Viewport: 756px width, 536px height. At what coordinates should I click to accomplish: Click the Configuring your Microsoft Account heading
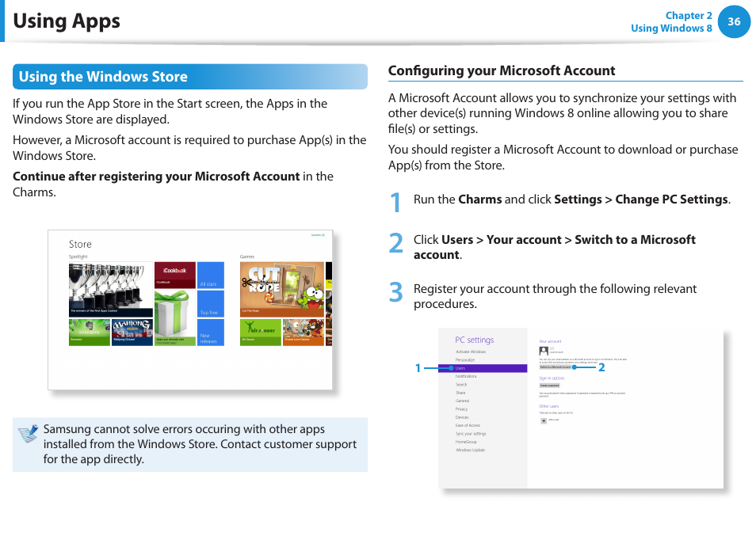coord(502,70)
